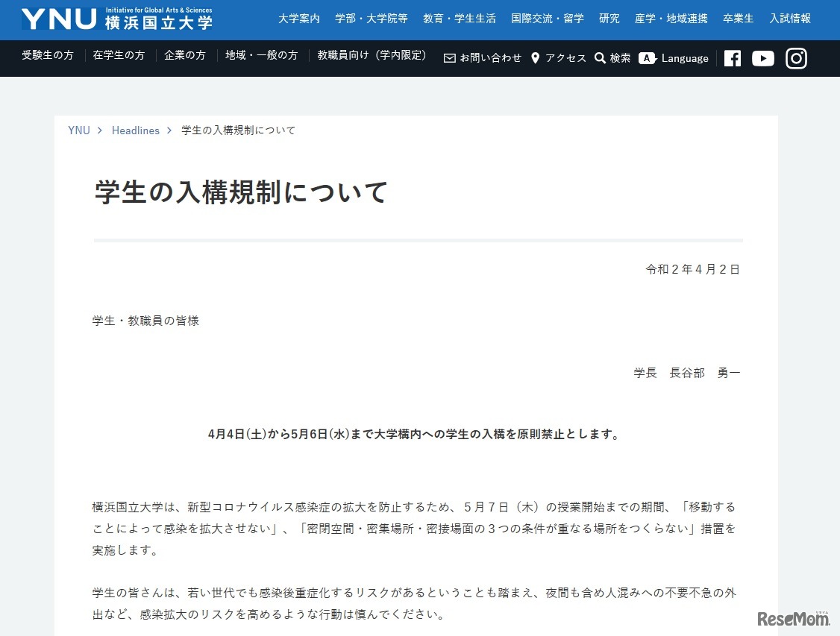The width and height of the screenshot is (840, 636).
Task: Open the 入試情報 navigation item
Action: click(790, 19)
